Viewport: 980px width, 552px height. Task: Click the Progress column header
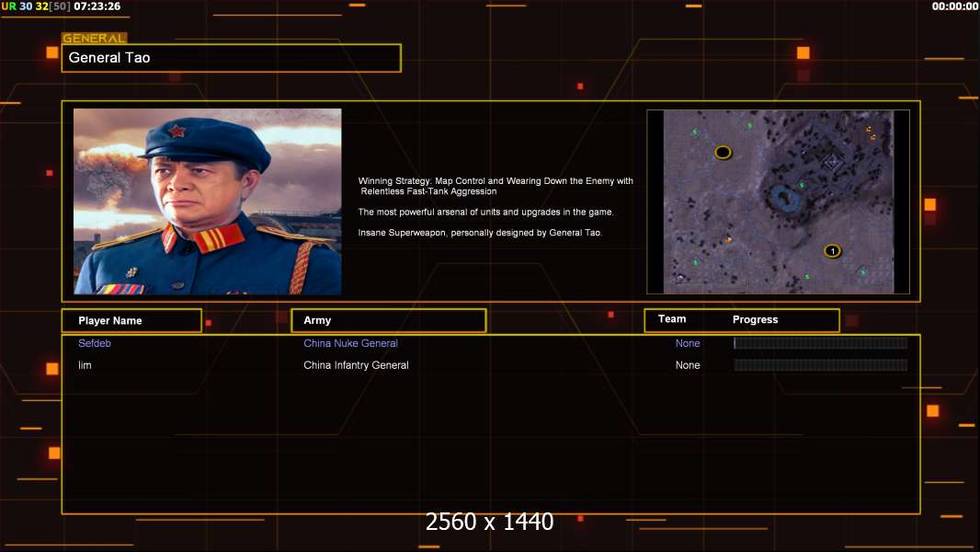[755, 319]
